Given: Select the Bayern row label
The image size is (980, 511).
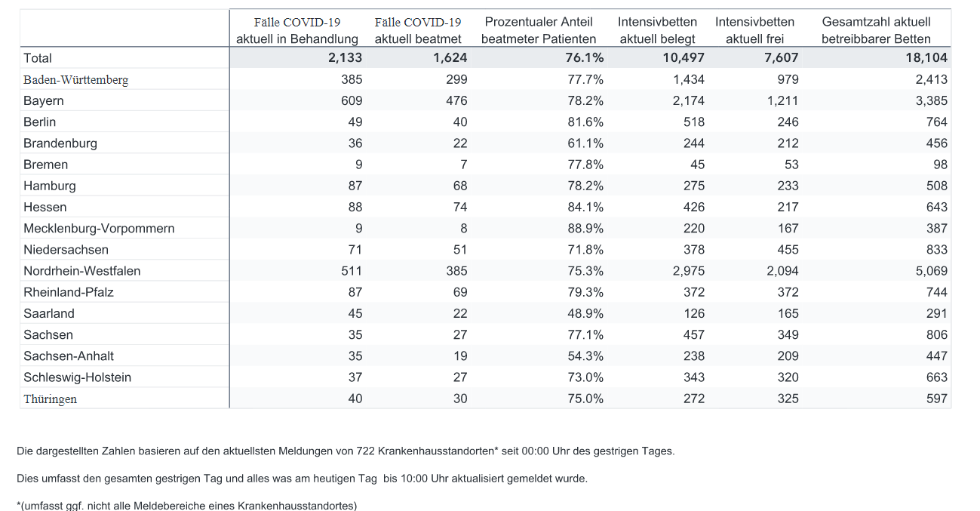Looking at the screenshot, I should click(x=44, y=100).
